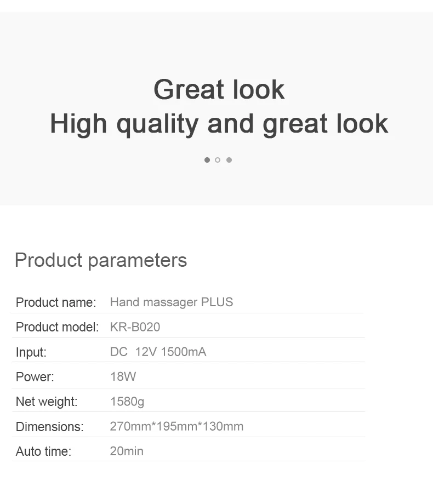
Task: Click the 'Input:' row label
Action: [31, 352]
